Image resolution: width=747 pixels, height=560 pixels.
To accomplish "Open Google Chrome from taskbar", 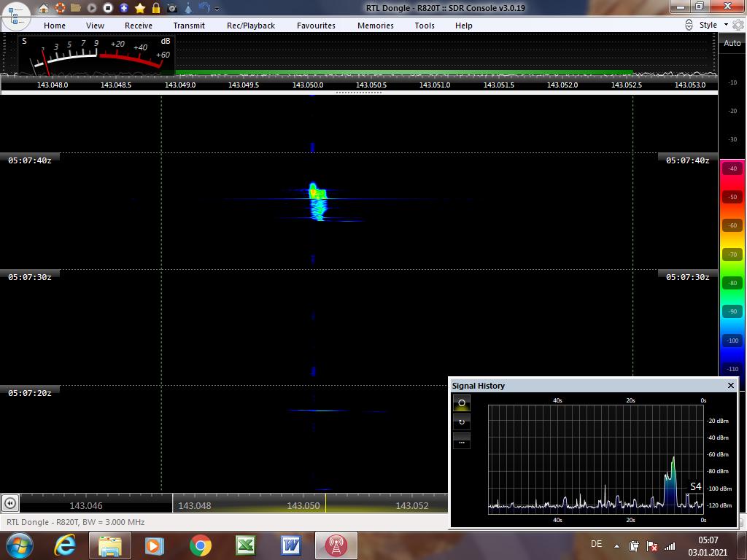I will 200,545.
